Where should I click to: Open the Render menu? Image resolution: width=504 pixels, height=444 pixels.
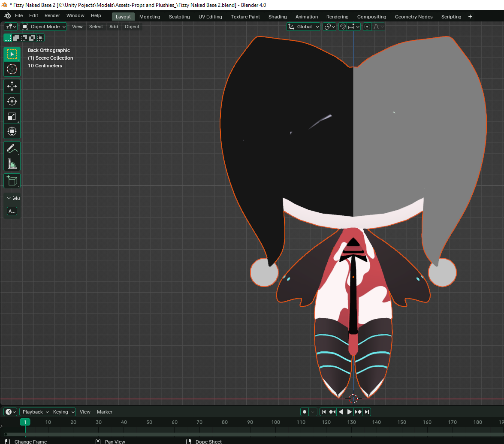52,15
